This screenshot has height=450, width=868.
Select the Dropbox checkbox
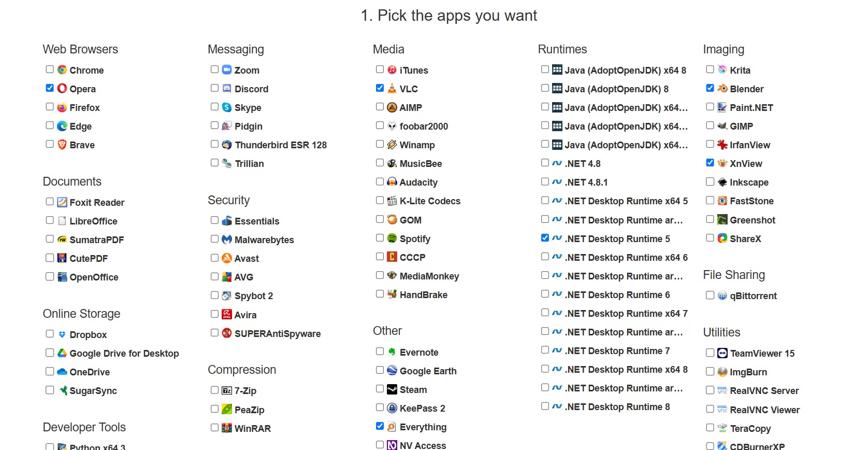pyautogui.click(x=50, y=334)
